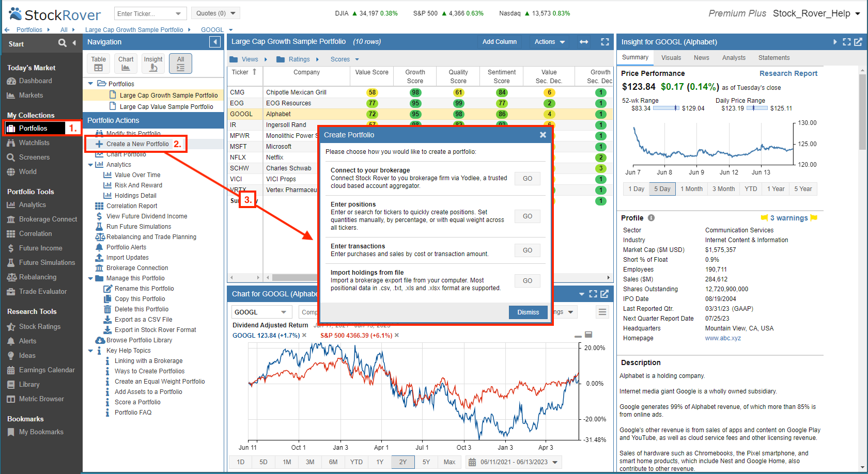The width and height of the screenshot is (868, 474).
Task: Set chart period to Max
Action: (x=450, y=462)
